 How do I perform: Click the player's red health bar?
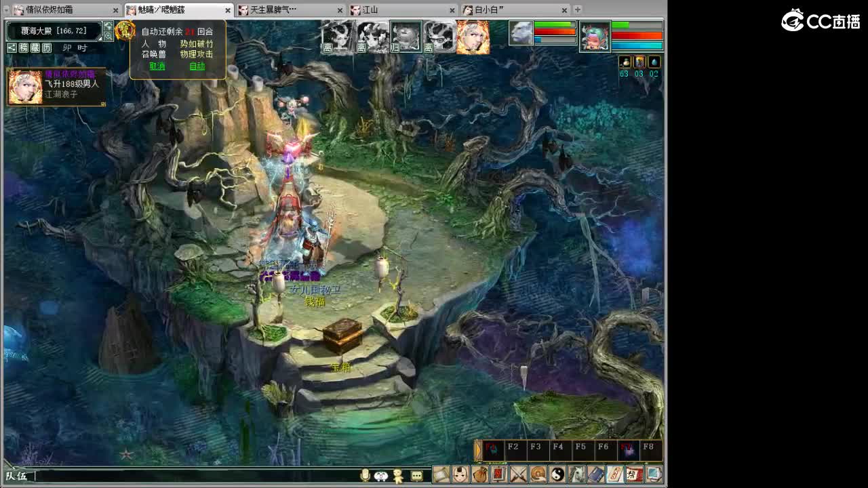click(x=637, y=35)
